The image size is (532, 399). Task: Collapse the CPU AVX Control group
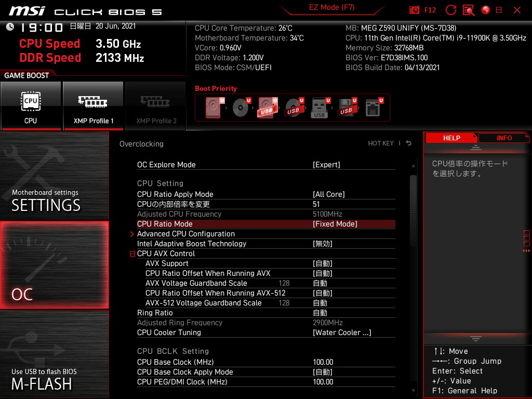(x=133, y=254)
